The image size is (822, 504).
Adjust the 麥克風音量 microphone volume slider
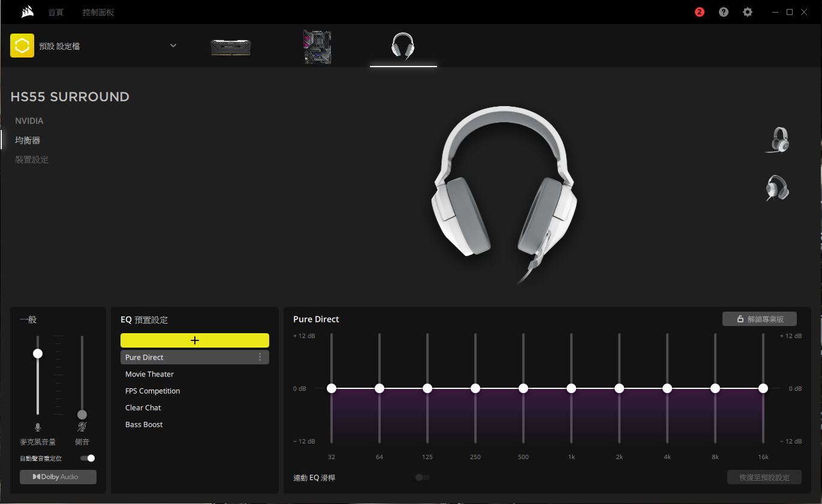pyautogui.click(x=38, y=354)
